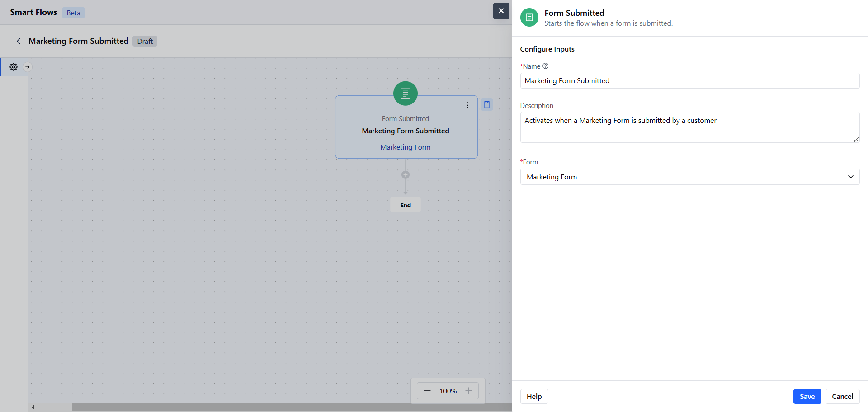The height and width of the screenshot is (412, 868).
Task: Click the flow name Marketing Form Submitted header
Action: (79, 41)
